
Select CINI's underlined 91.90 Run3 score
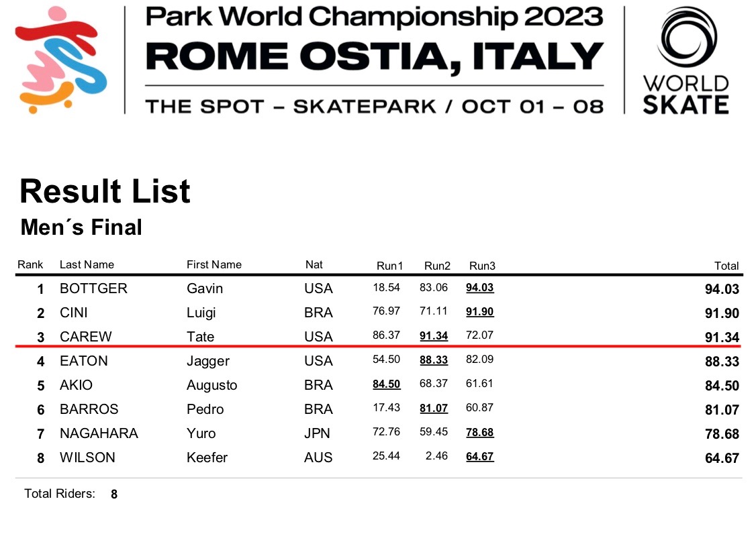point(480,312)
